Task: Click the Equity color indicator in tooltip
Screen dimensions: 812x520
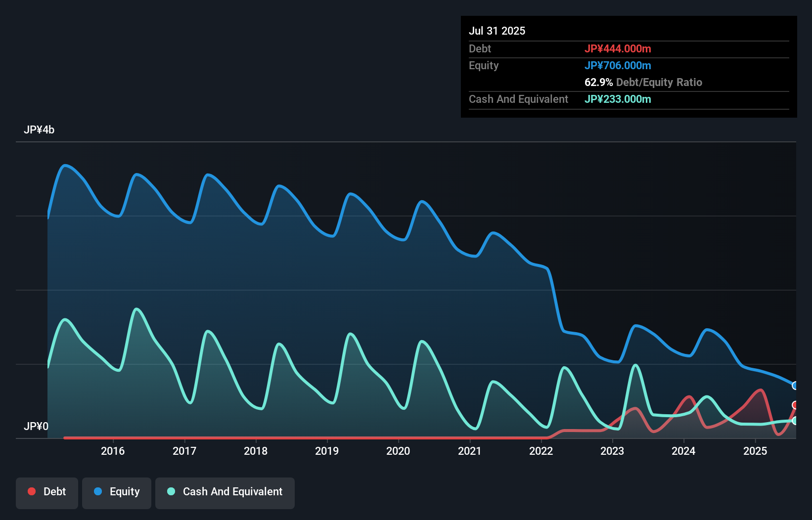Action: click(618, 65)
